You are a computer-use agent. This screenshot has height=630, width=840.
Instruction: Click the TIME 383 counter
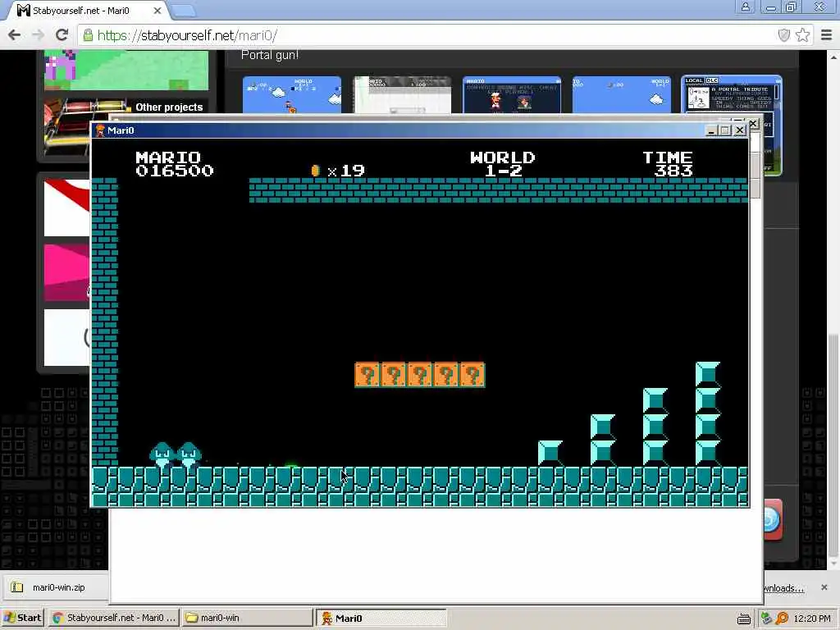668,164
